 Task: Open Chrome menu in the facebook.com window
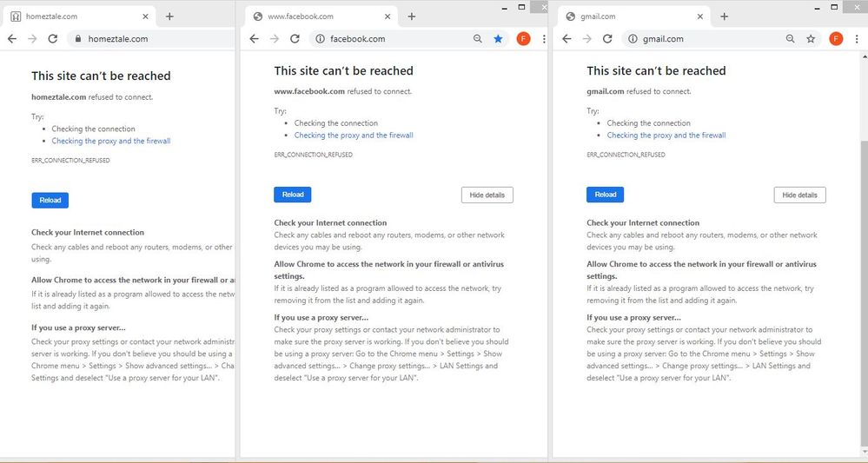544,39
